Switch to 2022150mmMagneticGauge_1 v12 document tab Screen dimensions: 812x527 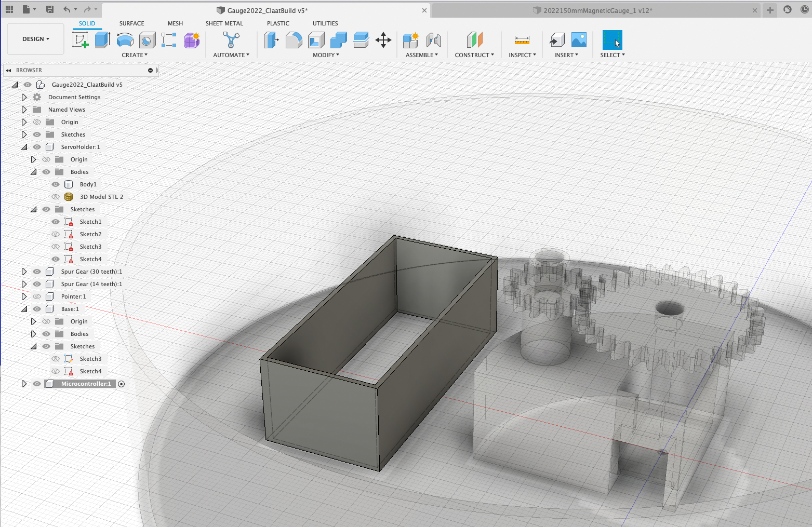coord(597,10)
